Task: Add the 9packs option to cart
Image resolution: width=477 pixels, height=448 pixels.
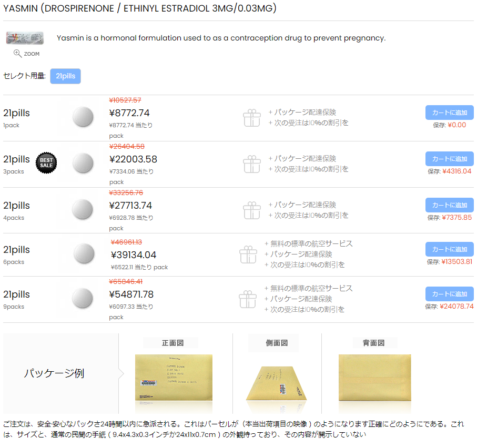Action: click(449, 294)
